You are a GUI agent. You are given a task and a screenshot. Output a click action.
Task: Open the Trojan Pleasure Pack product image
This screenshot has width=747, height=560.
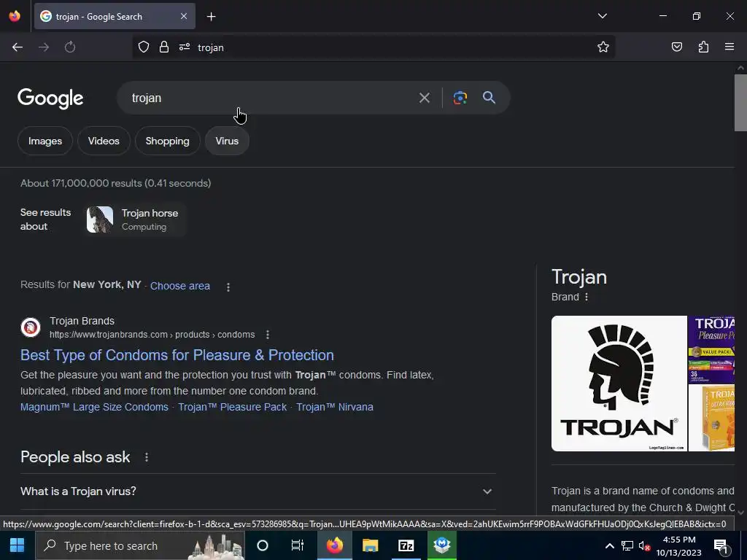(x=711, y=349)
